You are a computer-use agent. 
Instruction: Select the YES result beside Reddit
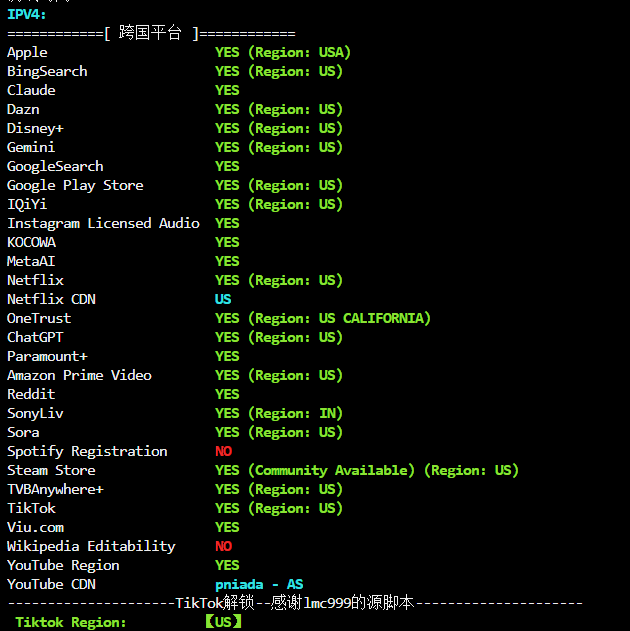click(x=227, y=394)
